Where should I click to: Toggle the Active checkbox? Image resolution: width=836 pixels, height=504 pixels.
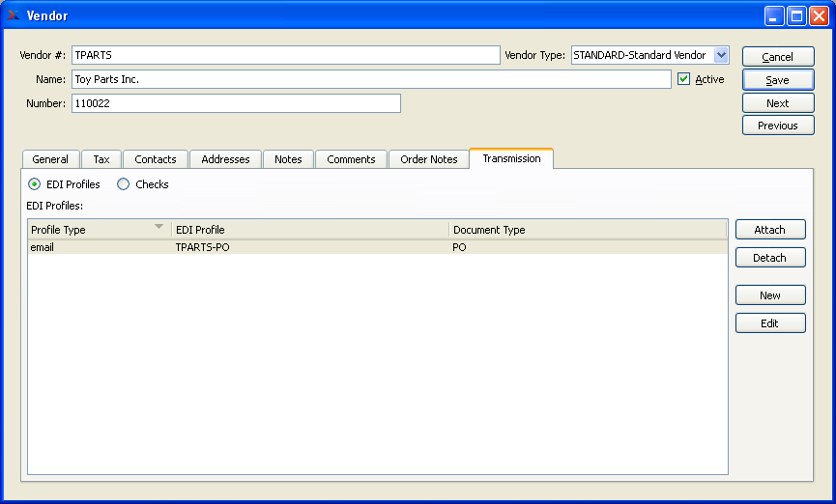pos(683,79)
